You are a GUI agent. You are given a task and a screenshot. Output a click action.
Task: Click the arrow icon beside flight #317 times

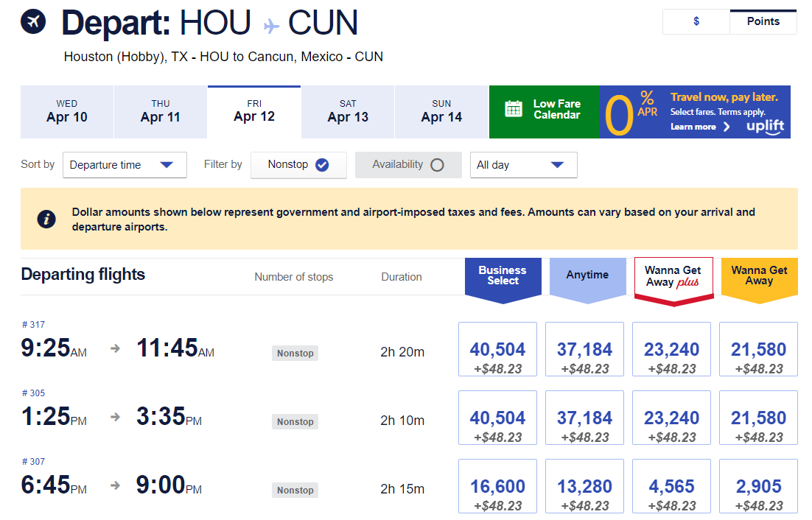(x=116, y=348)
